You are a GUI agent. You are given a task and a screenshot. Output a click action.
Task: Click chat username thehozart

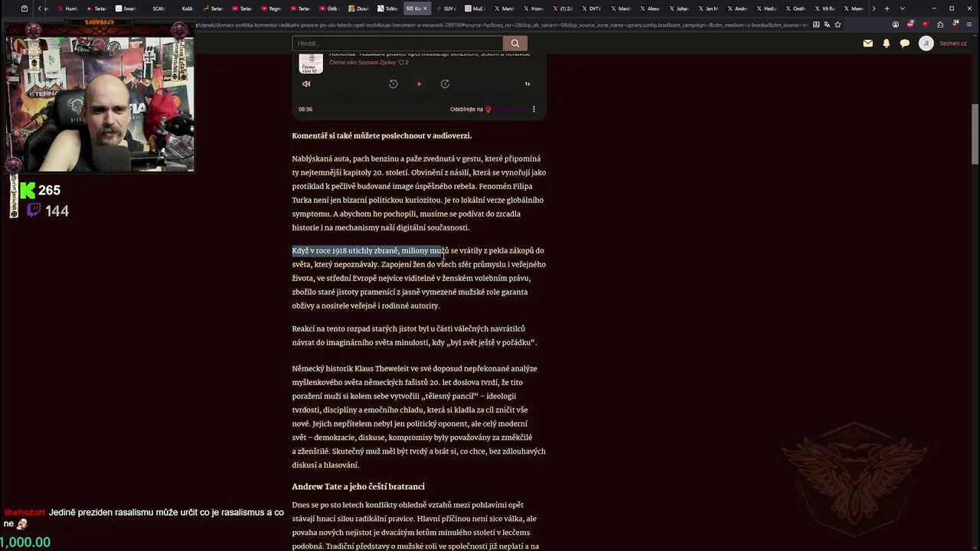(25, 513)
